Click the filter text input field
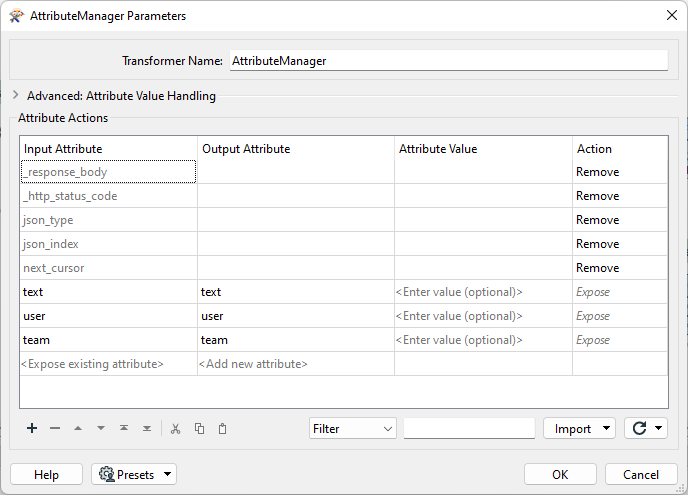Screen dimensions: 688x495 [469, 428]
